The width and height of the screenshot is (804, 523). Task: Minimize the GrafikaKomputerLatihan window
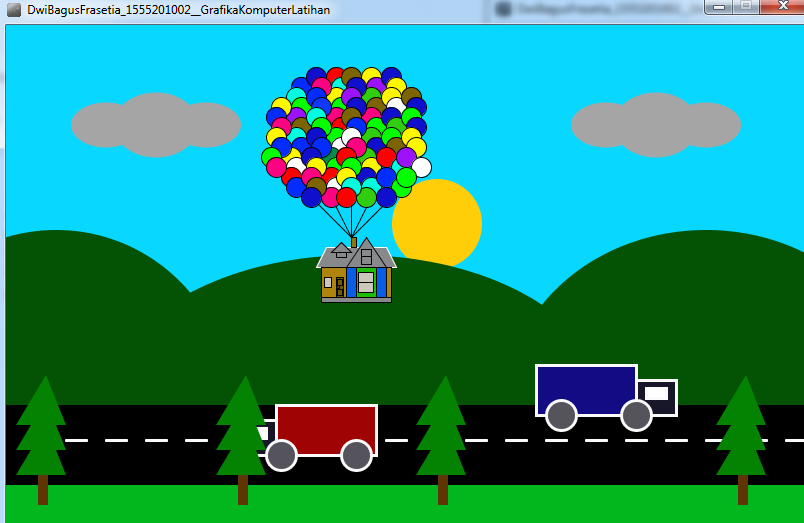719,7
